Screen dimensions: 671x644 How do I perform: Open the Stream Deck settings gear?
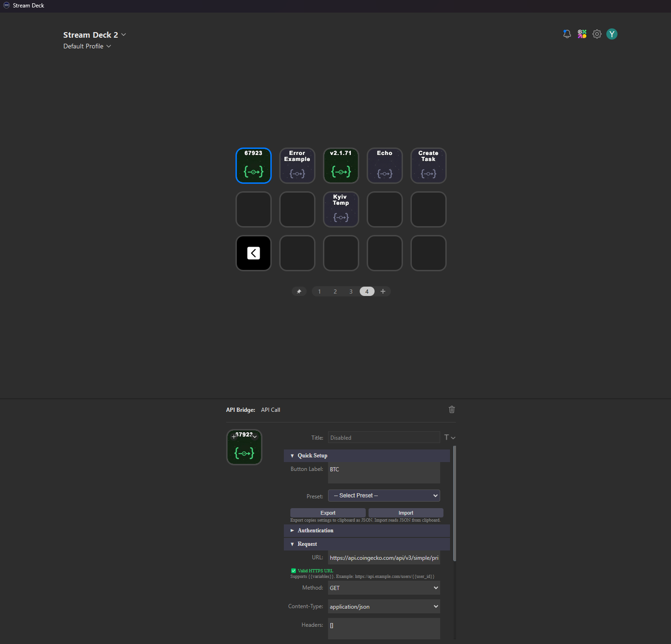pyautogui.click(x=597, y=34)
